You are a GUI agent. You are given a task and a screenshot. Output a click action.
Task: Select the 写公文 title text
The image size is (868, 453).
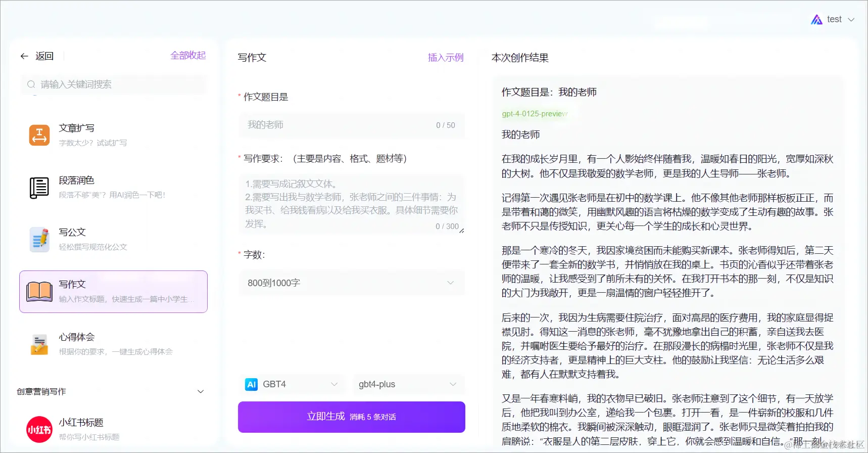72,233
